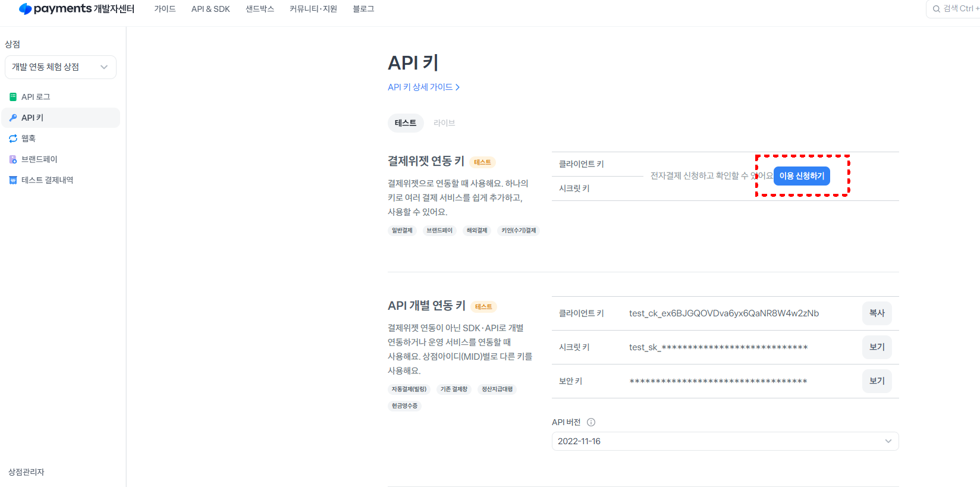Go to 샌드박스 in the top navigation
The width and height of the screenshot is (980, 487).
click(260, 9)
